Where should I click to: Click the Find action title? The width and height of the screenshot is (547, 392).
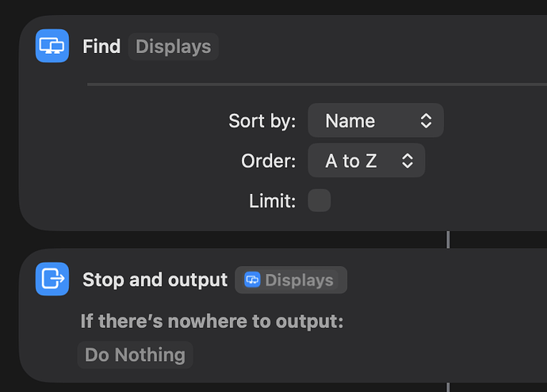pos(101,47)
